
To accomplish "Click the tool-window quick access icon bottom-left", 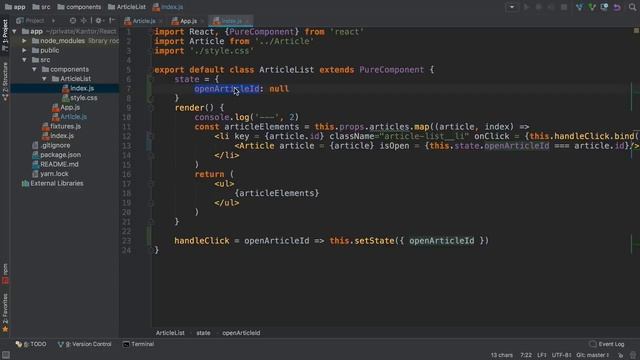I will click(x=6, y=355).
